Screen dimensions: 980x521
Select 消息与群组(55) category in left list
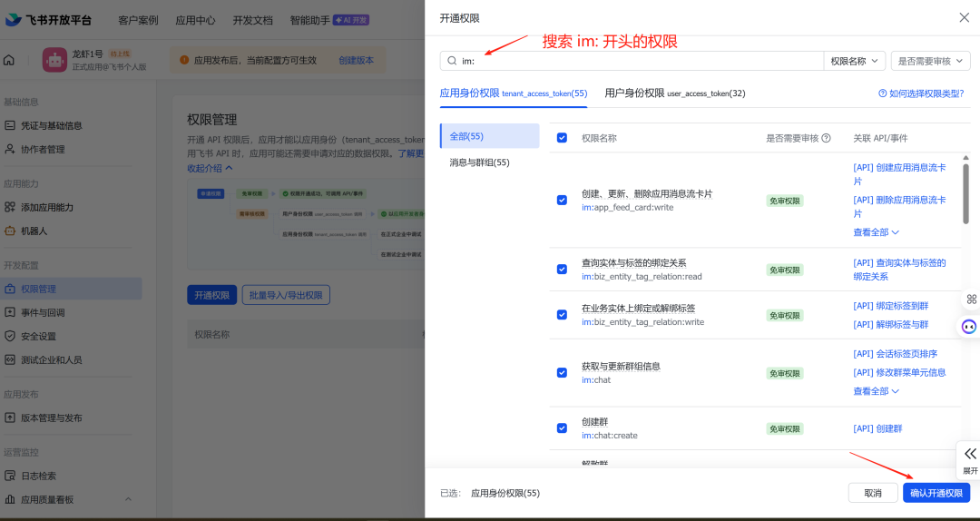pyautogui.click(x=479, y=162)
